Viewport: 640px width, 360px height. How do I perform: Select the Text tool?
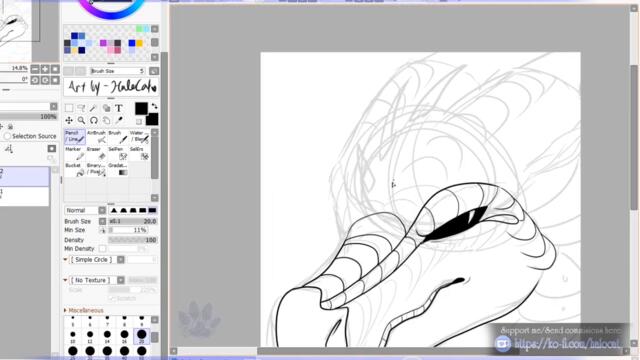click(x=119, y=108)
